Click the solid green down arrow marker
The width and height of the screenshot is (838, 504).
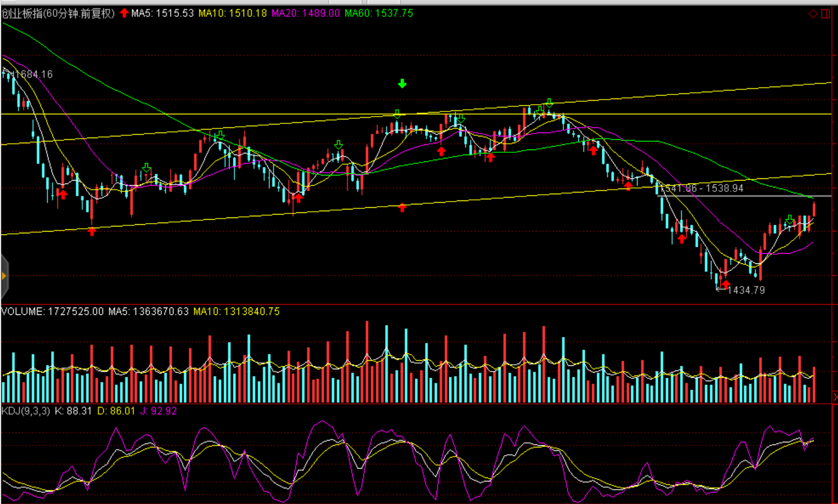[x=402, y=84]
